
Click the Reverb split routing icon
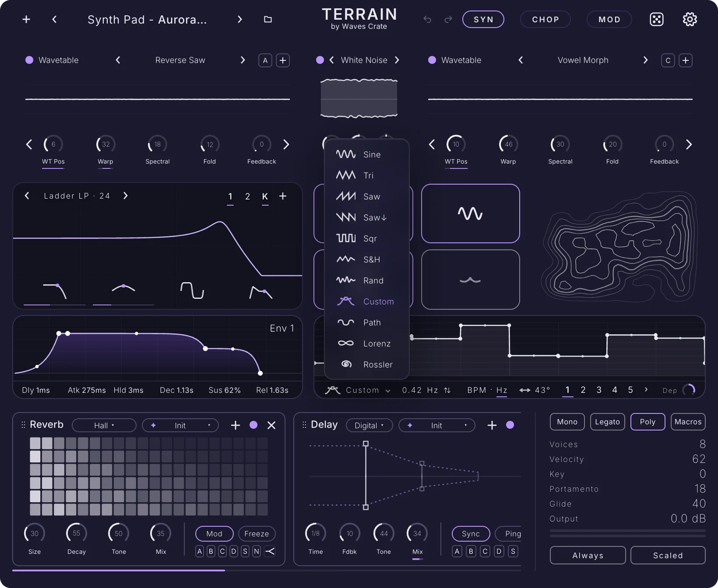[x=270, y=551]
